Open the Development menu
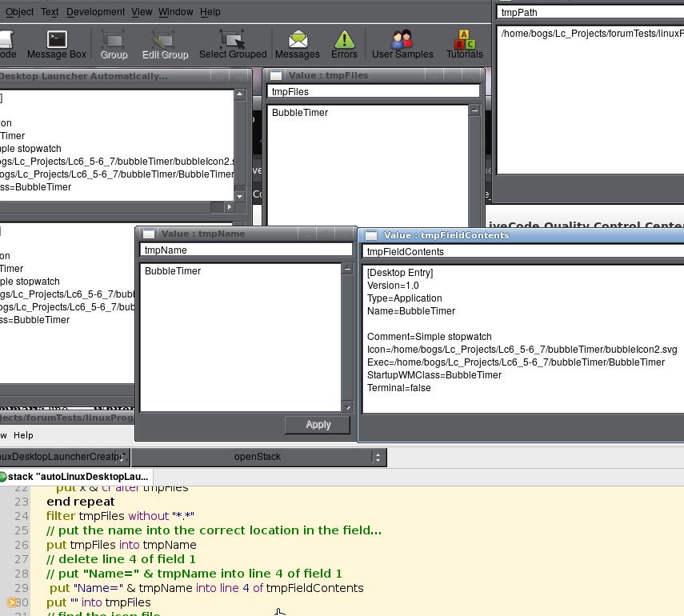The width and height of the screenshot is (684, 616). (x=95, y=12)
